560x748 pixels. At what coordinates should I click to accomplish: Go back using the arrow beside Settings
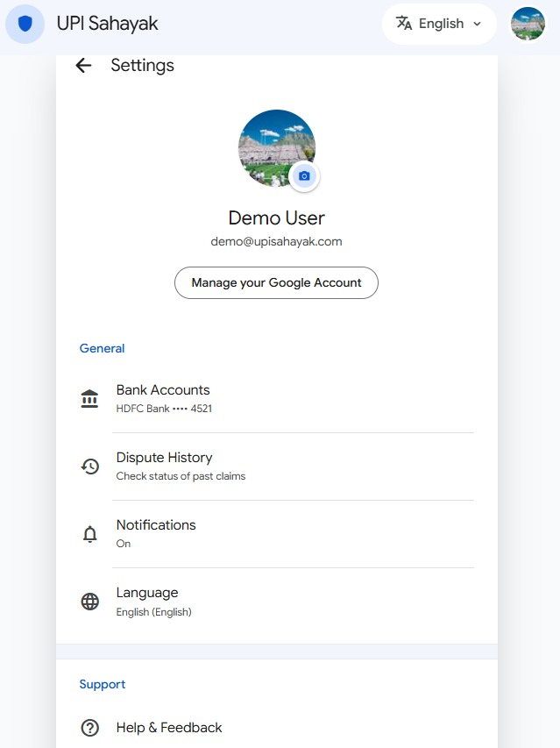click(83, 66)
